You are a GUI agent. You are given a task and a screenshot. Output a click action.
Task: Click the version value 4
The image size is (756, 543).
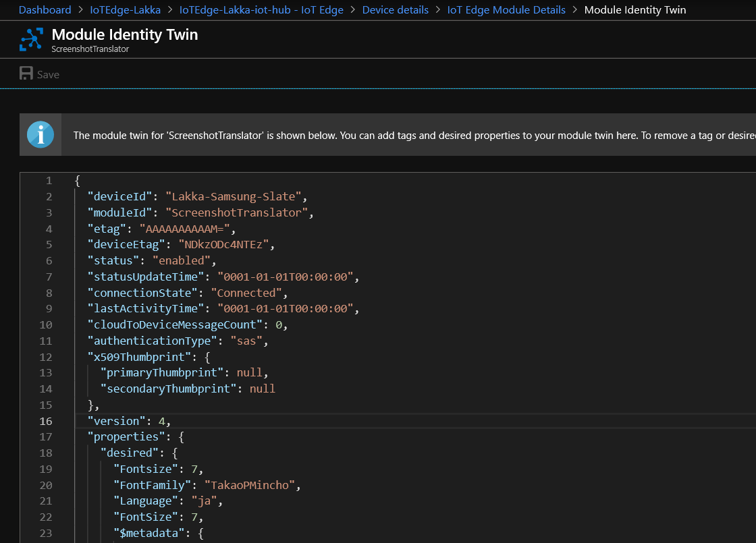pyautogui.click(x=161, y=421)
